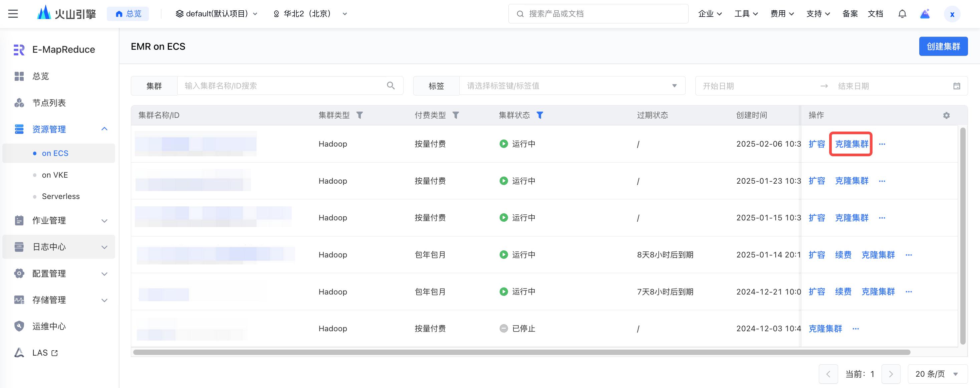Open the 华北2 (北京) region dropdown
This screenshot has height=388, width=980.
[x=310, y=14]
